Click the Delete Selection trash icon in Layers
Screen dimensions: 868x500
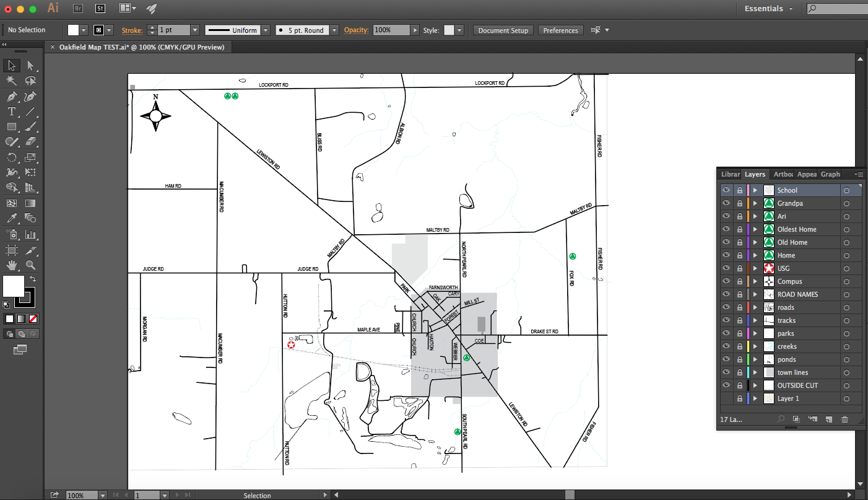(x=844, y=419)
